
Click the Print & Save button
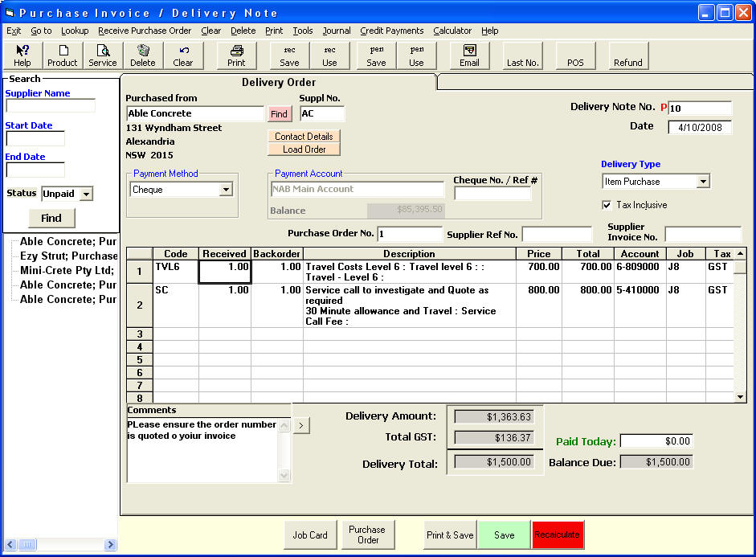450,534
